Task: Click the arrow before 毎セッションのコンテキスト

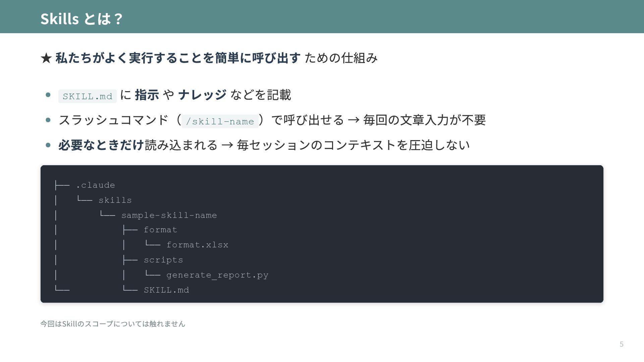Action: 227,145
